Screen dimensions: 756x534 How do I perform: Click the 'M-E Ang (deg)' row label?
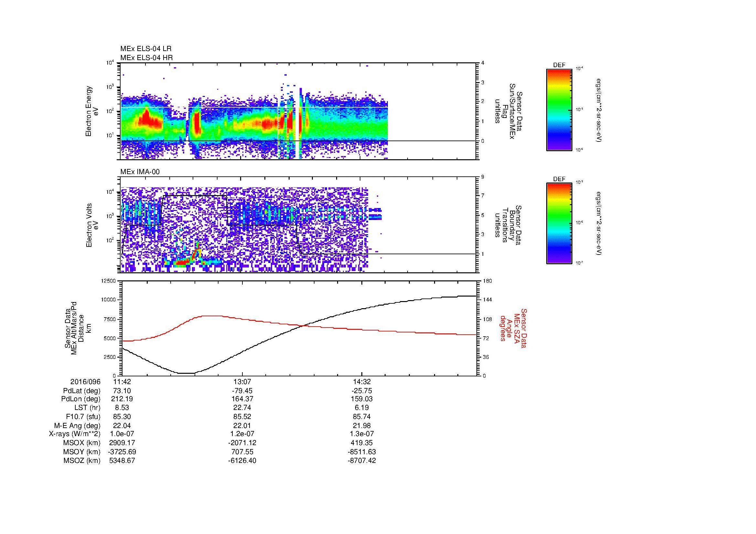pos(77,425)
